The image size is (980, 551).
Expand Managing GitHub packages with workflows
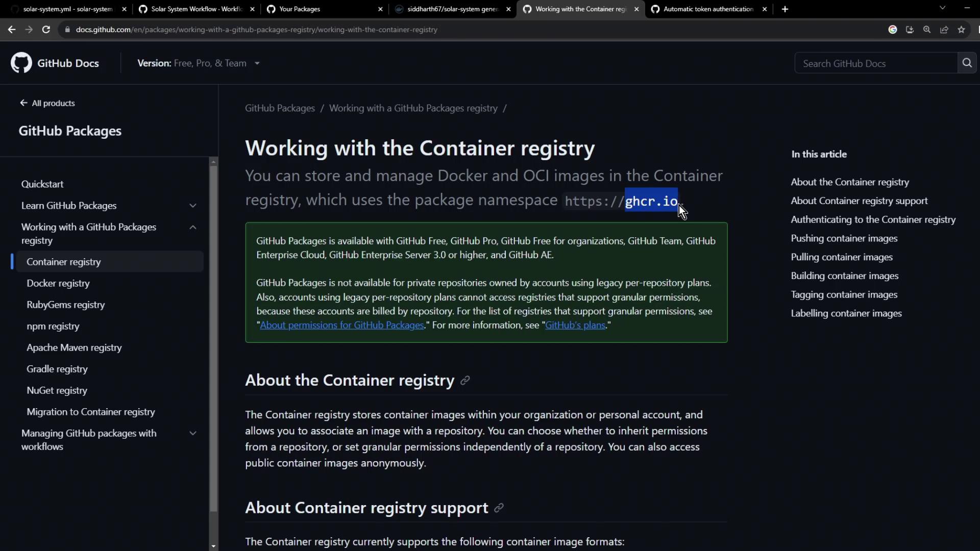pos(193,434)
